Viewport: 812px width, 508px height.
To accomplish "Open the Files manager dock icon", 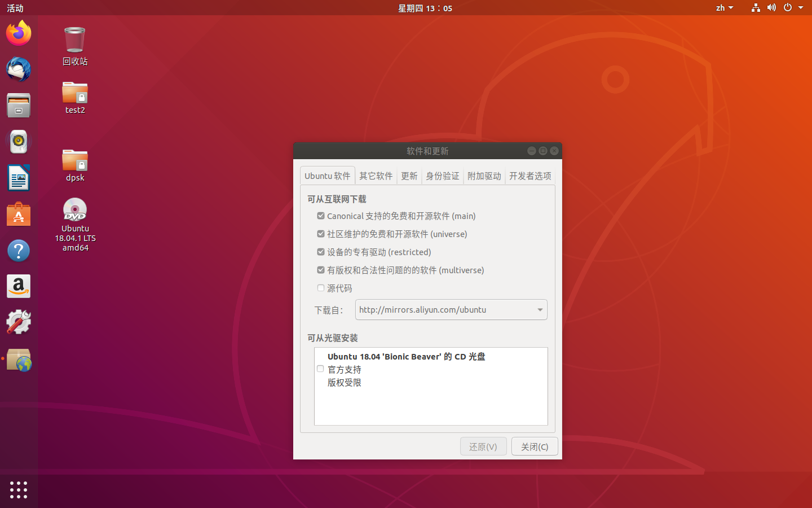I will coord(19,106).
